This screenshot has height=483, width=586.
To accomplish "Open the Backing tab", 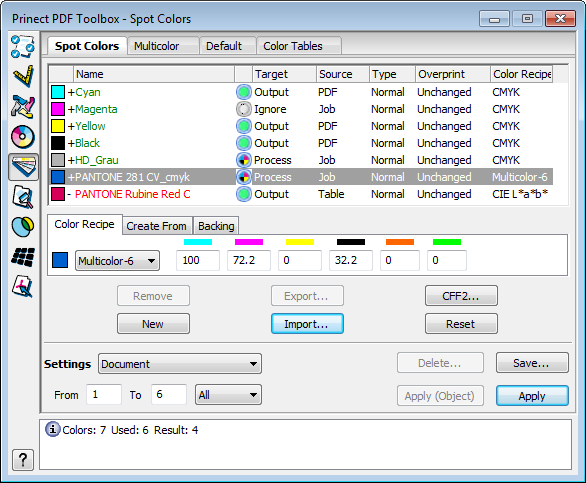I will [x=216, y=226].
